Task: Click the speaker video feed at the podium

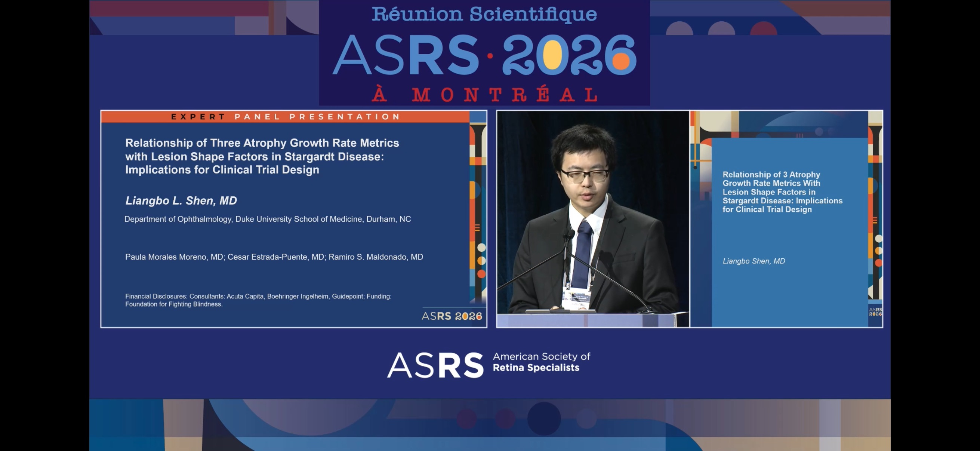Action: pyautogui.click(x=593, y=219)
